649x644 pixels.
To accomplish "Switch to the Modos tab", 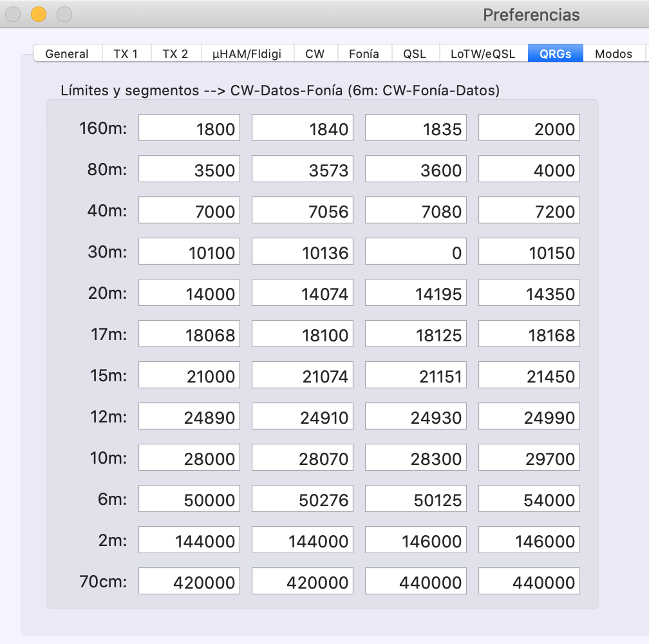I will click(x=614, y=53).
